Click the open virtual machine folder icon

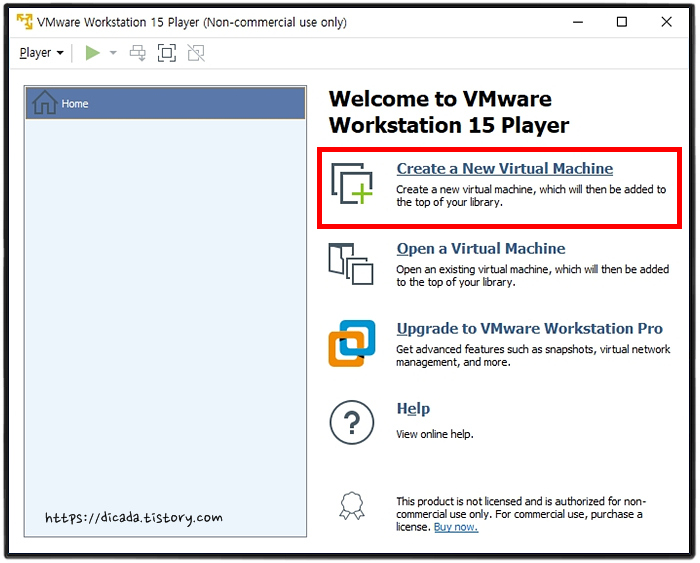(x=351, y=264)
